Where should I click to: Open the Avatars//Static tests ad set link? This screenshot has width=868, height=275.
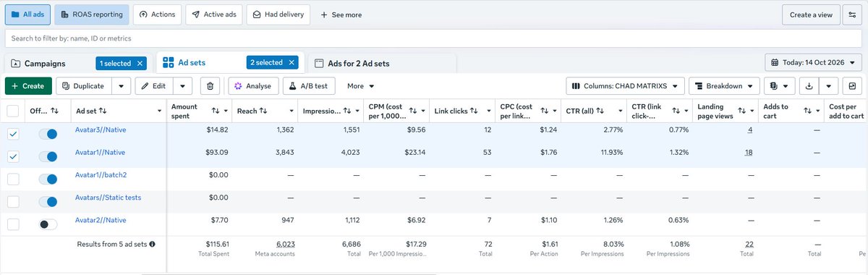pyautogui.click(x=109, y=198)
